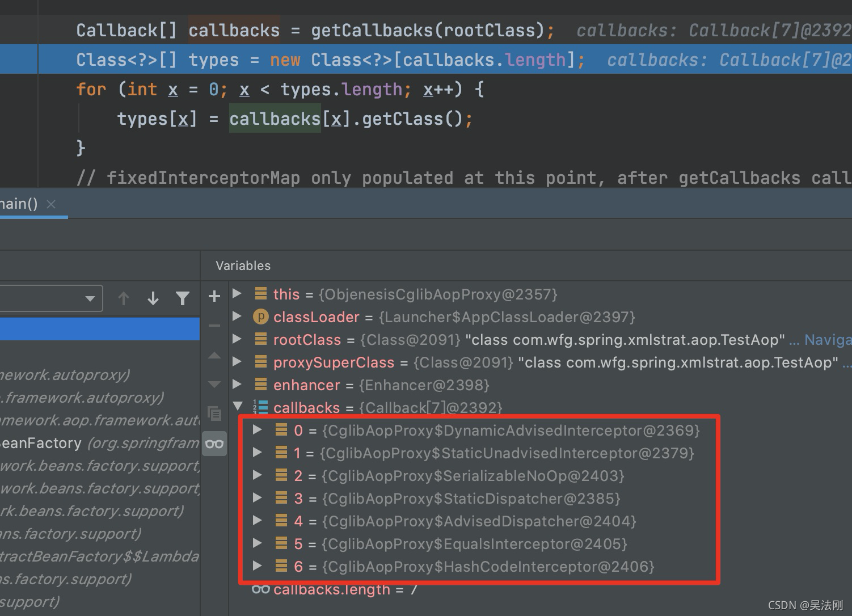Select the HashCodeInterceptor@2406 entry
Image resolution: width=852 pixels, height=616 pixels.
[x=474, y=567]
